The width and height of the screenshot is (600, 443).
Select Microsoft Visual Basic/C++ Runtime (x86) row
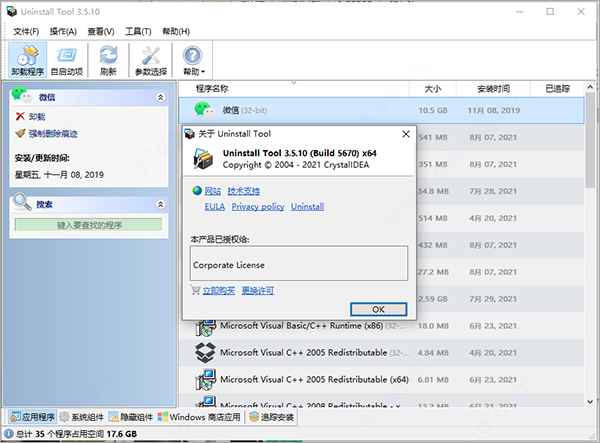[x=381, y=326]
